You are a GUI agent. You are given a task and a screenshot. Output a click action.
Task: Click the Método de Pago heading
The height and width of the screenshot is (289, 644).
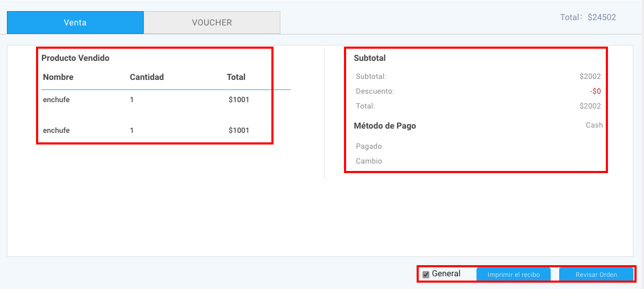[385, 126]
